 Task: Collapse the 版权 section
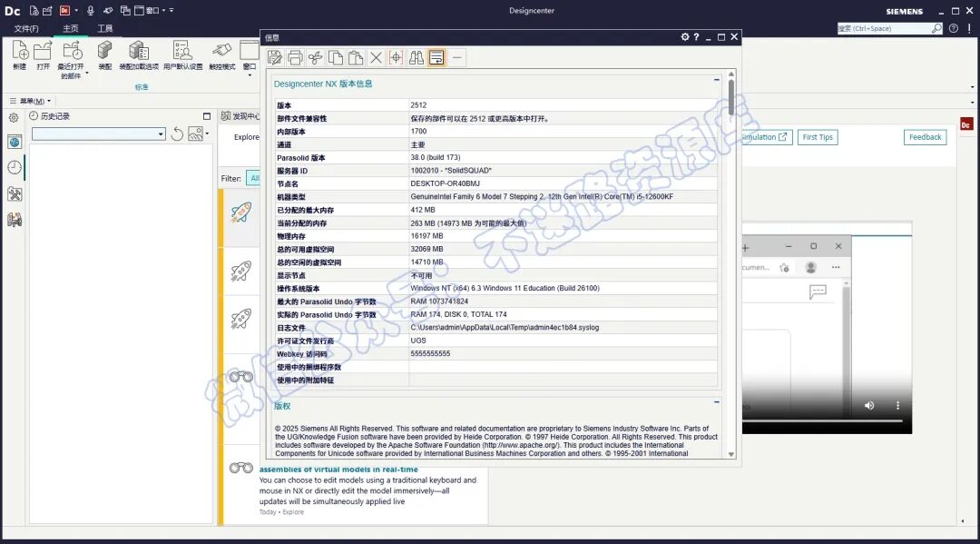click(716, 402)
